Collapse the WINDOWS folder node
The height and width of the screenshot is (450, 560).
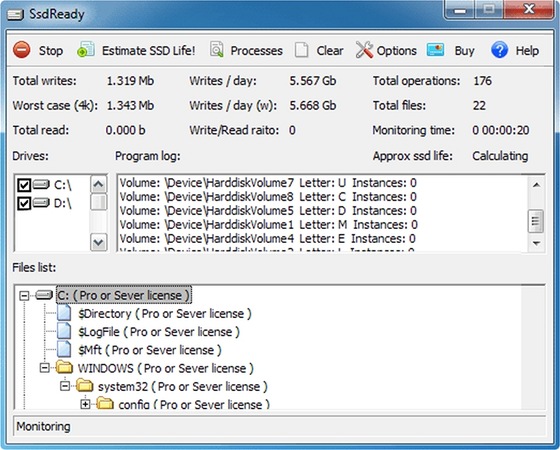click(45, 368)
